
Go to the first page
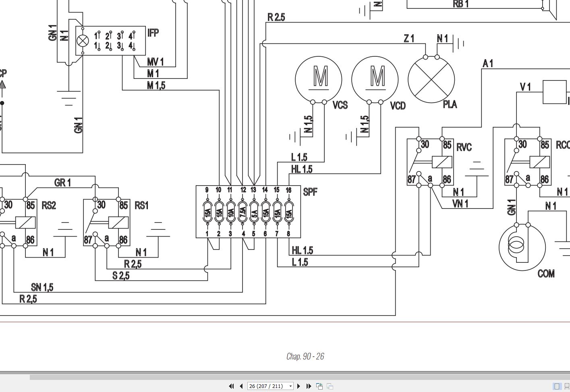(x=231, y=386)
